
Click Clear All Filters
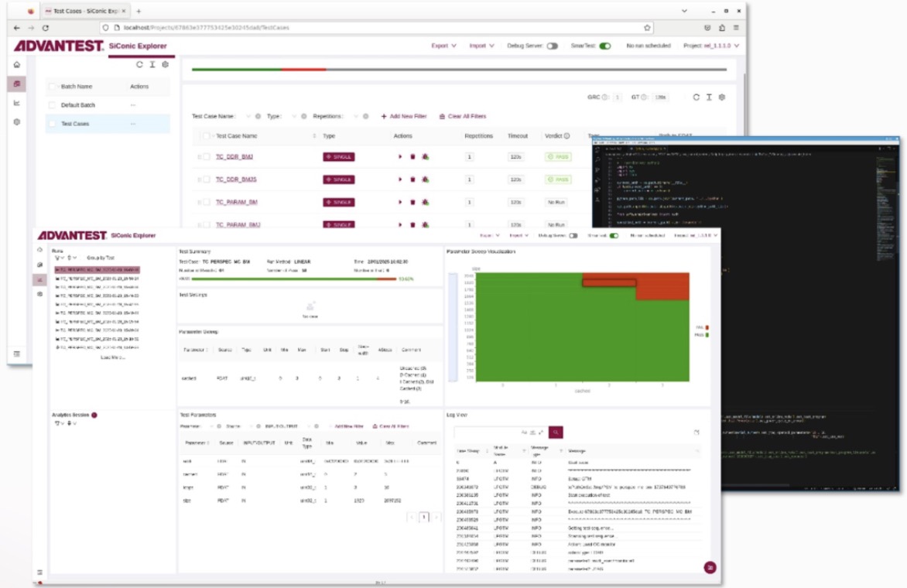(x=463, y=116)
